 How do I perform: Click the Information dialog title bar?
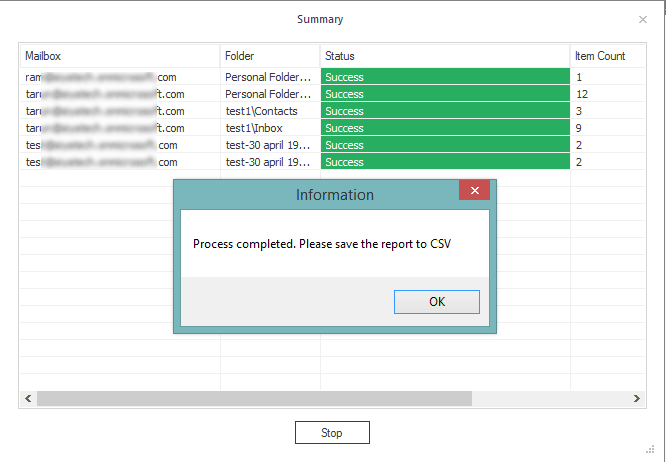[320, 194]
